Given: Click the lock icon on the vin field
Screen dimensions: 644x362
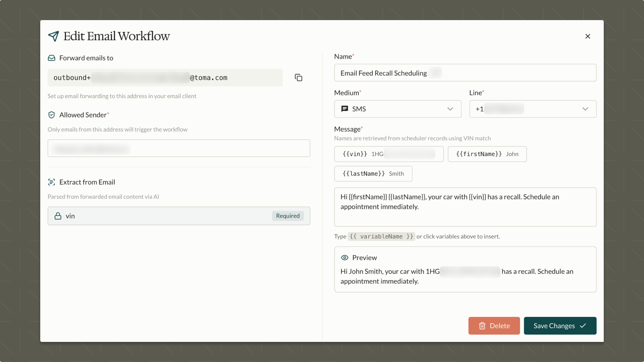Looking at the screenshot, I should click(58, 216).
